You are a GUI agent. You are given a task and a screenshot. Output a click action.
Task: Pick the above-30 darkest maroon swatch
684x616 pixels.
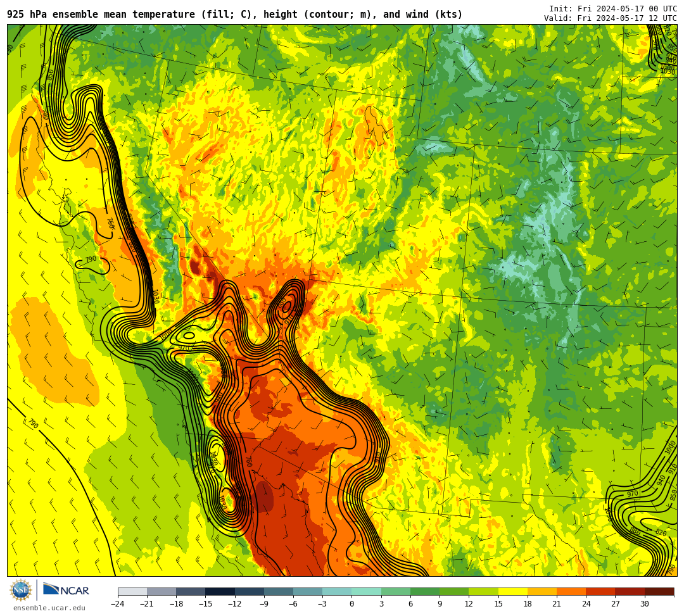[x=659, y=591]
